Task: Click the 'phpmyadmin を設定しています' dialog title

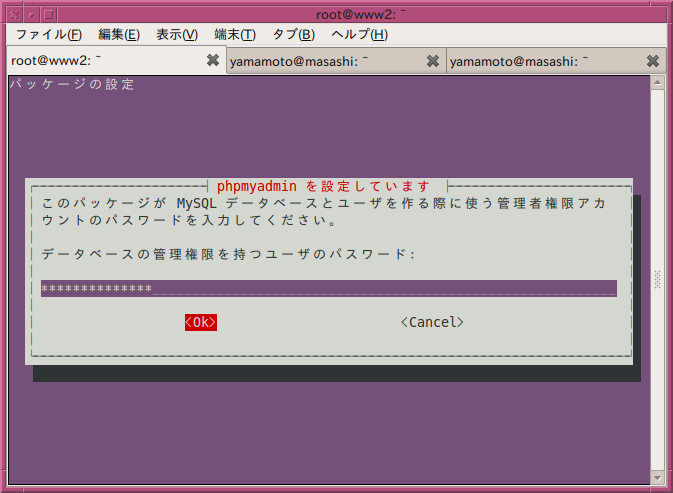Action: (323, 186)
